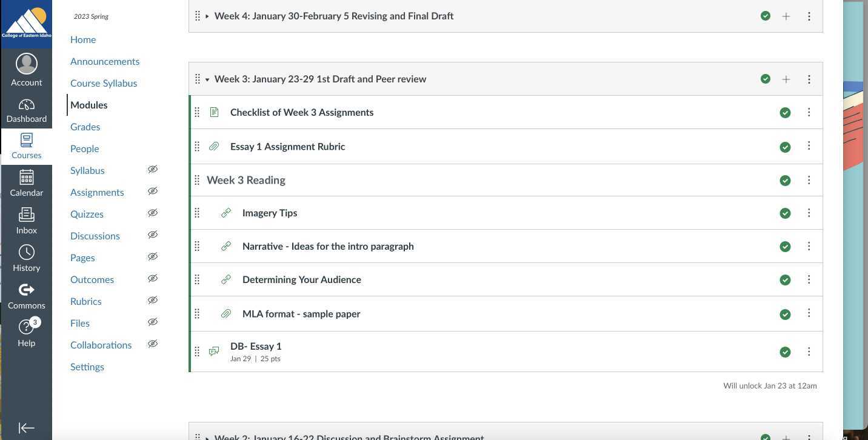
Task: Click the College of Eastern Idaho logo
Action: pos(26,23)
